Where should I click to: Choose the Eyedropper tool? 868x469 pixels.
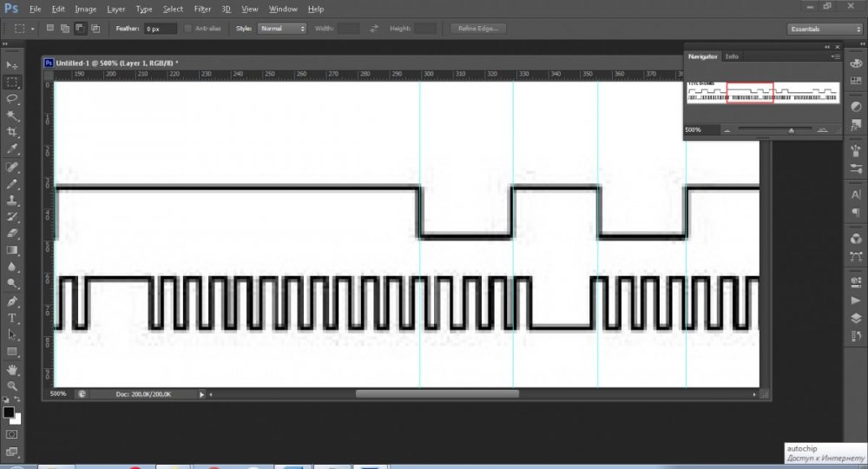12,149
